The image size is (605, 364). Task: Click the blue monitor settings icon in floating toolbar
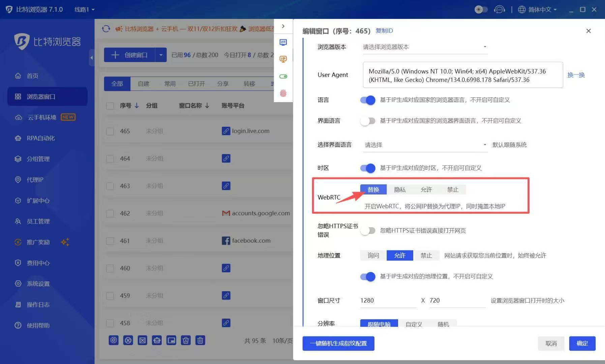pyautogui.click(x=283, y=42)
